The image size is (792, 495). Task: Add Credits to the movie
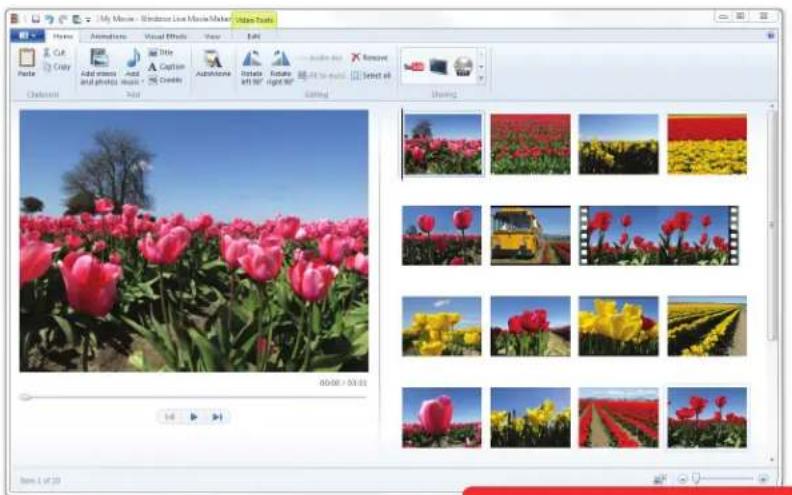165,80
